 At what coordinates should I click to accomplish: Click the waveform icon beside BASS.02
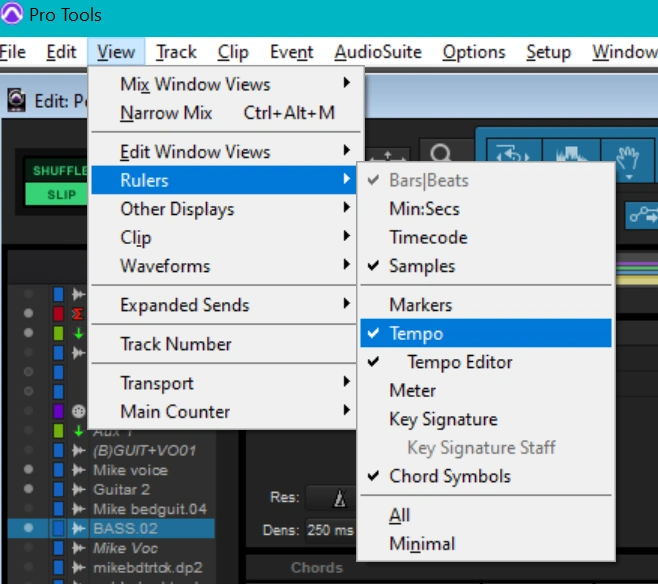tap(76, 527)
